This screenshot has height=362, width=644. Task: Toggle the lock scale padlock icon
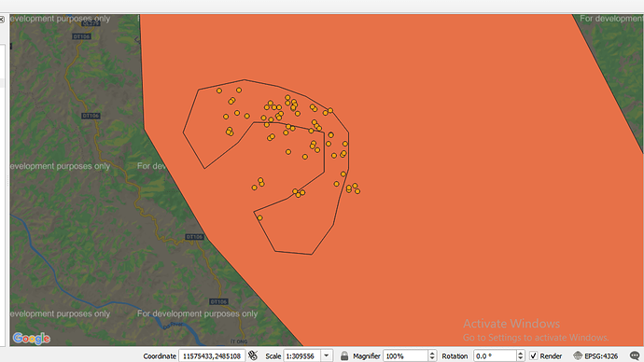tap(344, 355)
